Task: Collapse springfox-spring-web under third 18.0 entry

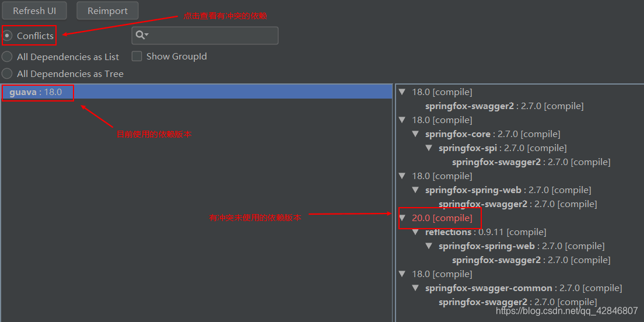Action: [x=416, y=190]
